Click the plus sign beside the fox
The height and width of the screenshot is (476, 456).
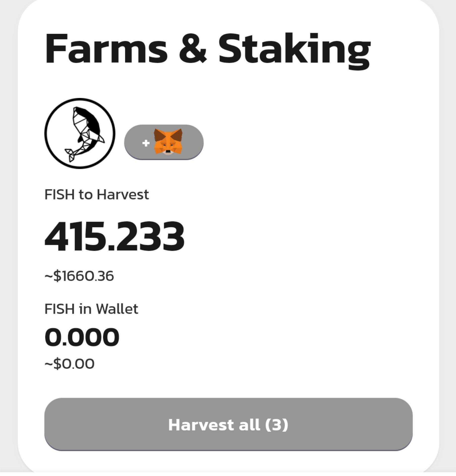click(146, 143)
